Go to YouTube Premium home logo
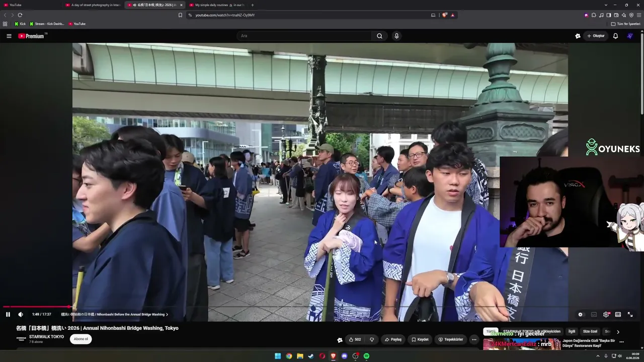 click(32, 36)
